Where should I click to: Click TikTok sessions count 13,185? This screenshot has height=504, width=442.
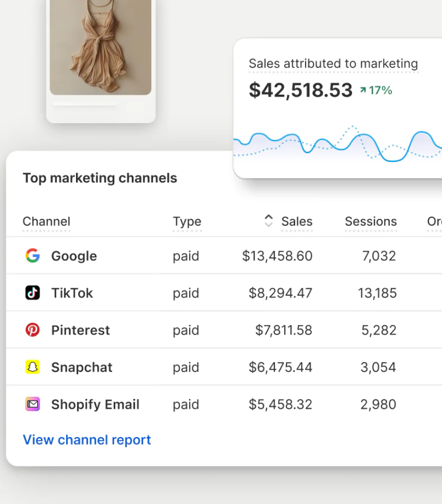tap(377, 293)
